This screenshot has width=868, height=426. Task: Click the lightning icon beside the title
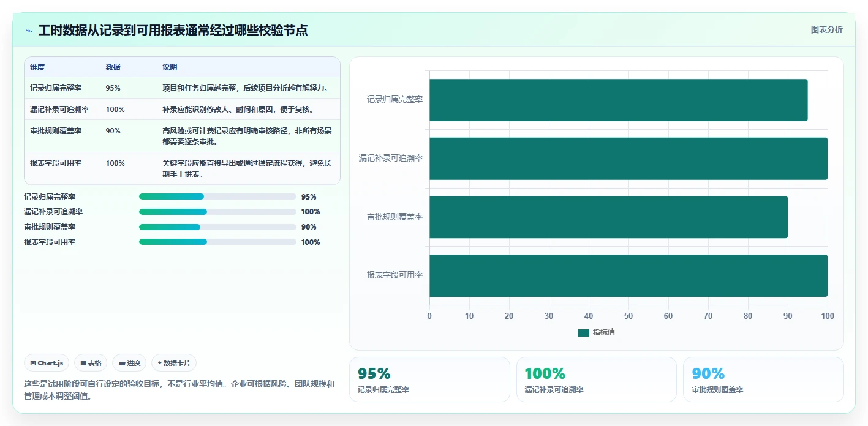tap(29, 31)
